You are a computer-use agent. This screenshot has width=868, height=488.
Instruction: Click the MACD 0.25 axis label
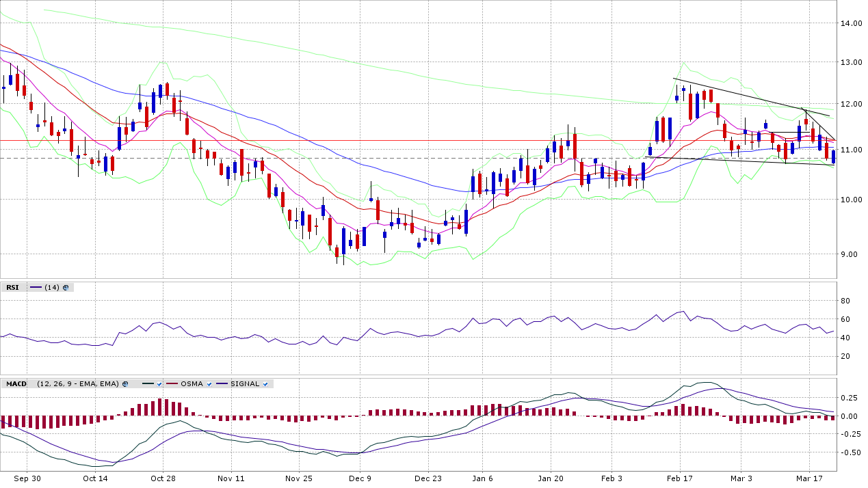pyautogui.click(x=850, y=398)
